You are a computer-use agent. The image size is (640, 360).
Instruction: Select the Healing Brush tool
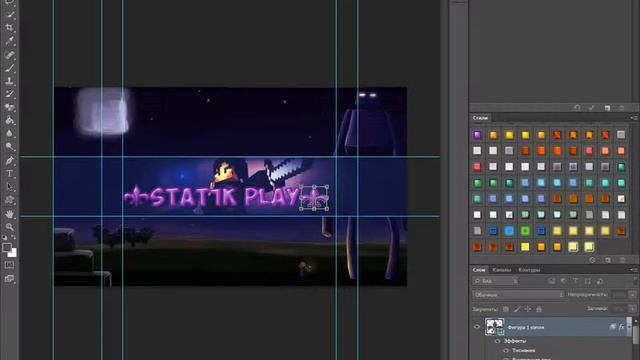pos(10,55)
